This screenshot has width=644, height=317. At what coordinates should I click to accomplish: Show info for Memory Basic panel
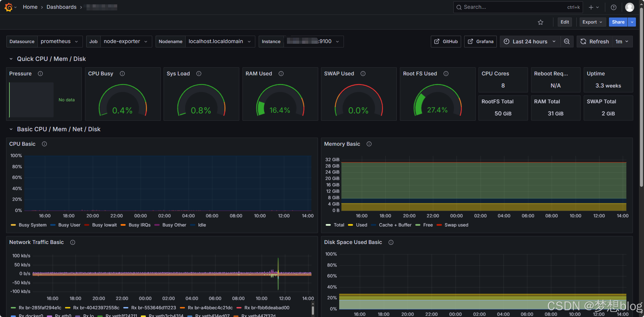(x=369, y=144)
